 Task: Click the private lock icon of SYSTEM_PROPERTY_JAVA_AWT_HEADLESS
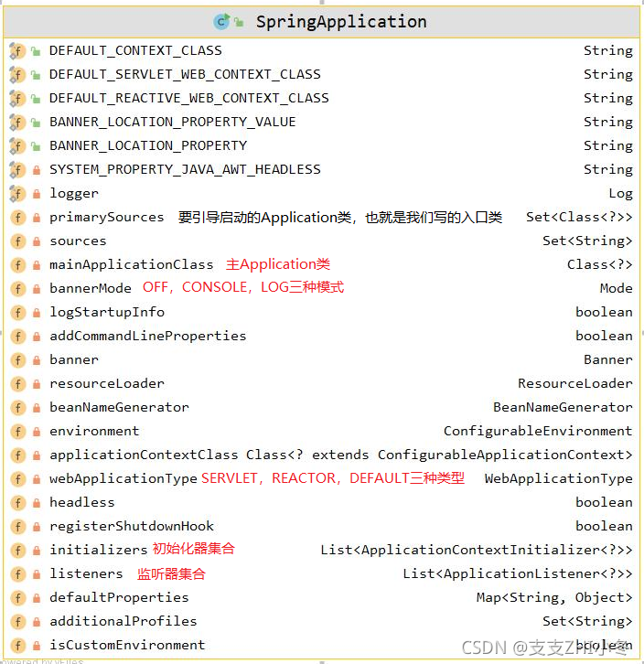pyautogui.click(x=37, y=170)
